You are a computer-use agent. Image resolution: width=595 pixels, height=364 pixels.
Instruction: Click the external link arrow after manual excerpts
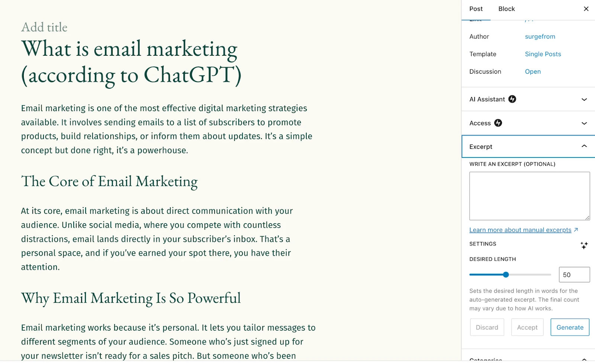(576, 230)
